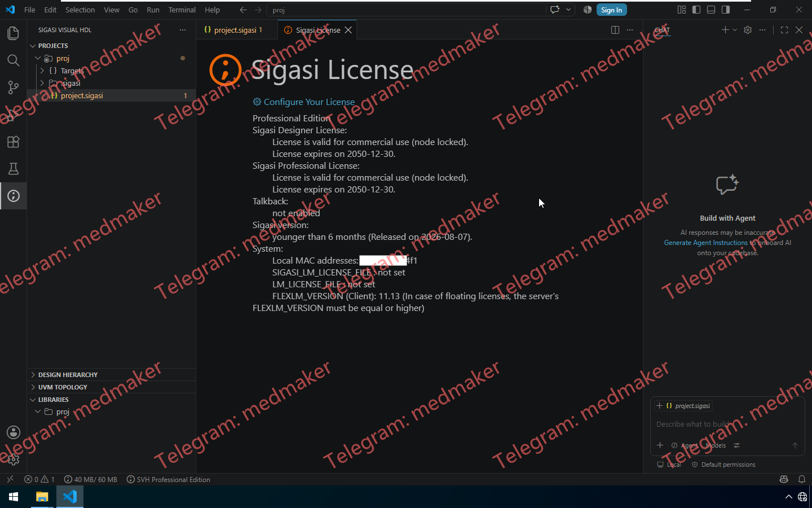Click the proj command center search box

pos(406,10)
